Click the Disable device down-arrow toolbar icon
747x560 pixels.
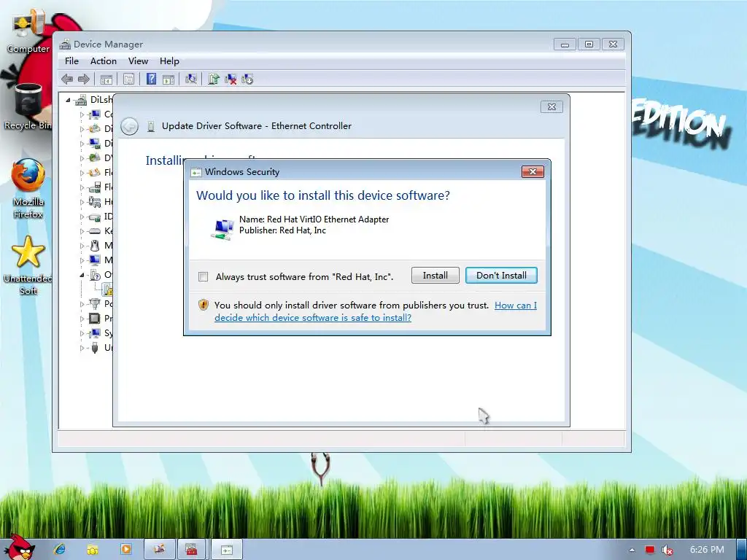click(x=247, y=79)
